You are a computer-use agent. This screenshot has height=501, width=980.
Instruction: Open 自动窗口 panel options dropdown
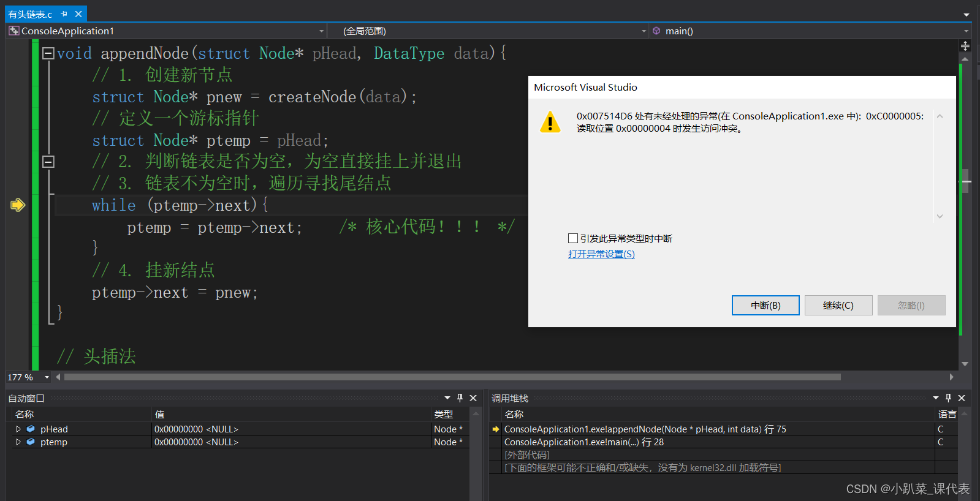pyautogui.click(x=447, y=398)
